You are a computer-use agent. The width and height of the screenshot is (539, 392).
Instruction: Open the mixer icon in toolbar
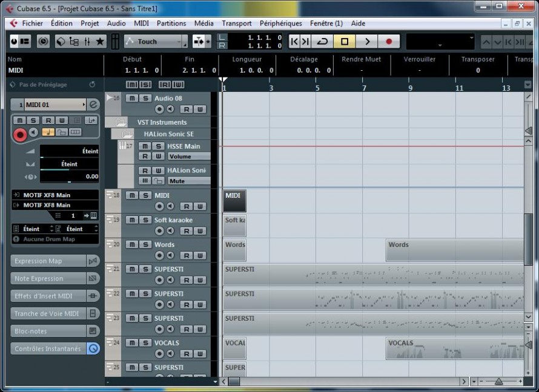point(87,42)
